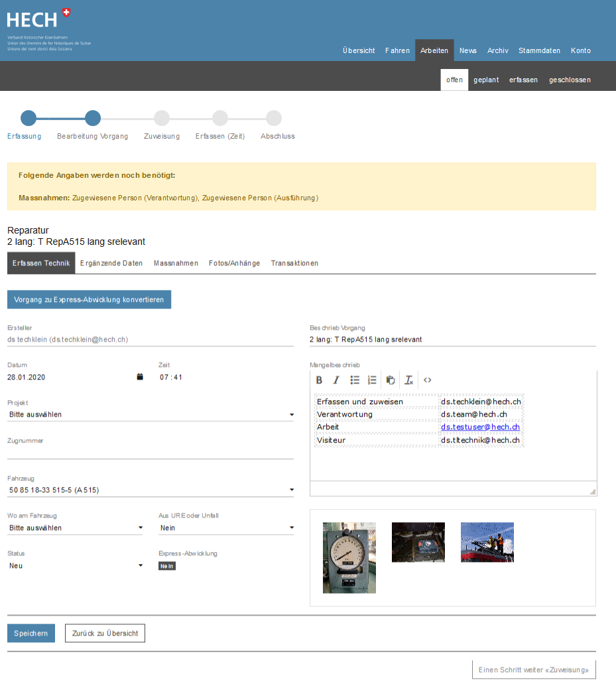Insert a bulleted list in editor
This screenshot has height=694, width=616.
point(355,380)
